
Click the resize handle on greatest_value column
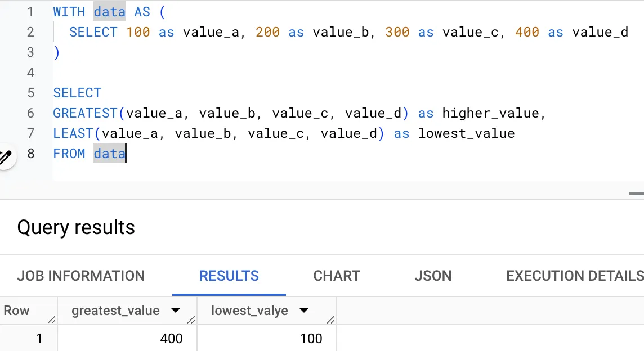192,319
